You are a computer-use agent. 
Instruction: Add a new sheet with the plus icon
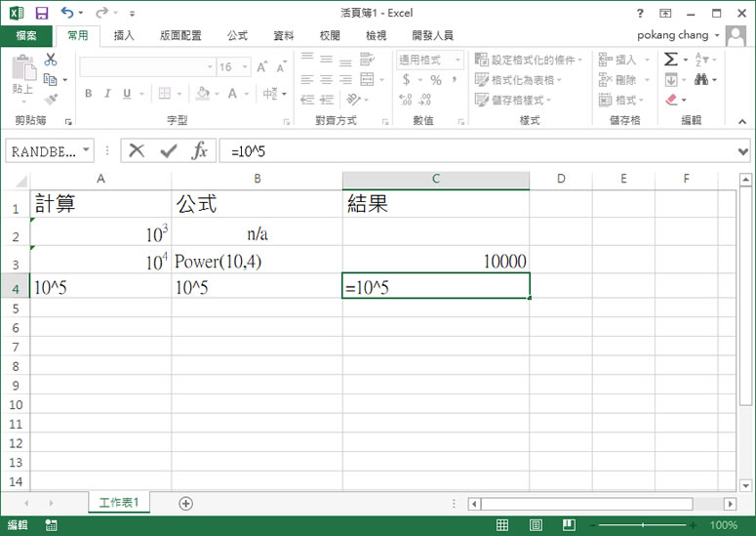click(185, 503)
